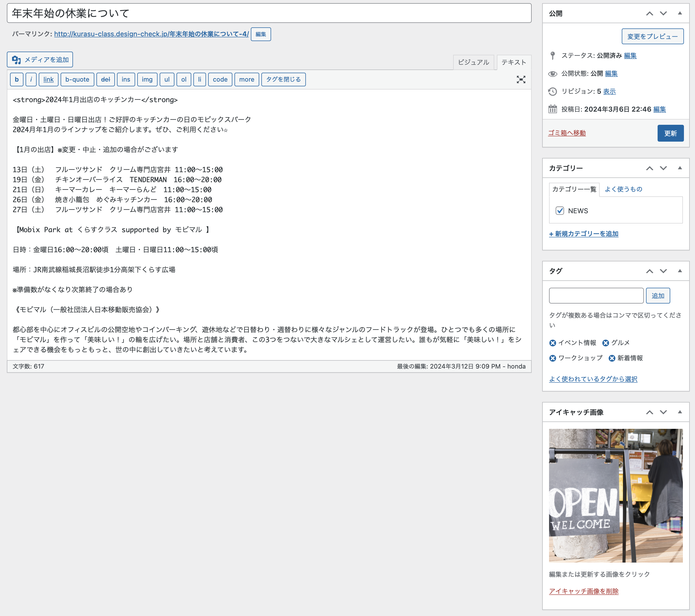
Task: Insert bold tag with the b button
Action: coord(17,80)
